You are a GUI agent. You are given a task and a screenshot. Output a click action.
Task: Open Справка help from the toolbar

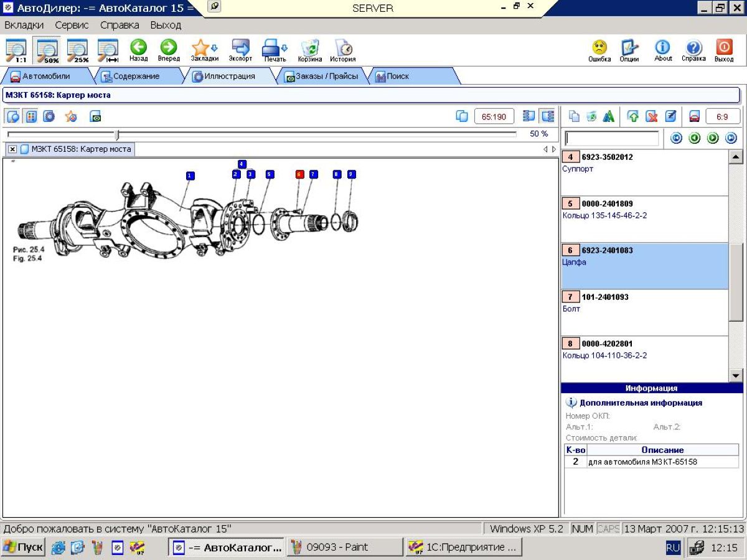pyautogui.click(x=693, y=51)
